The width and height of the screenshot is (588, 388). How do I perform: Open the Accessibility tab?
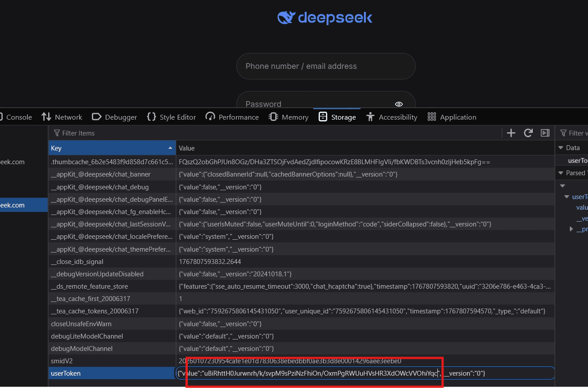point(392,117)
